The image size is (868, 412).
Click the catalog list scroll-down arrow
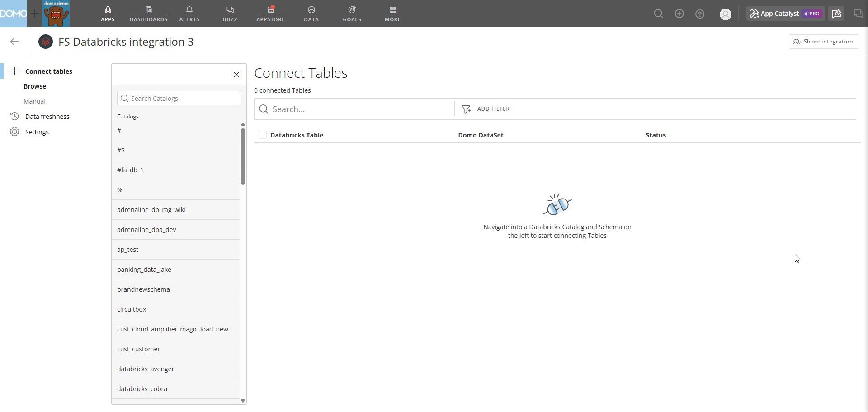tap(243, 401)
